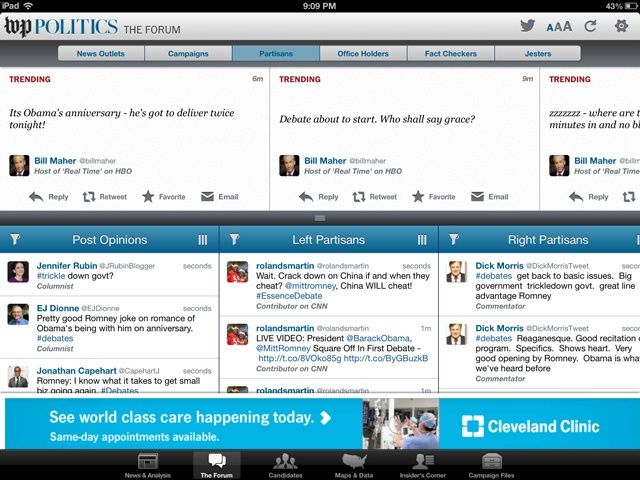
Task: Open Jennifer Rubin's profile name
Action: coord(67,266)
